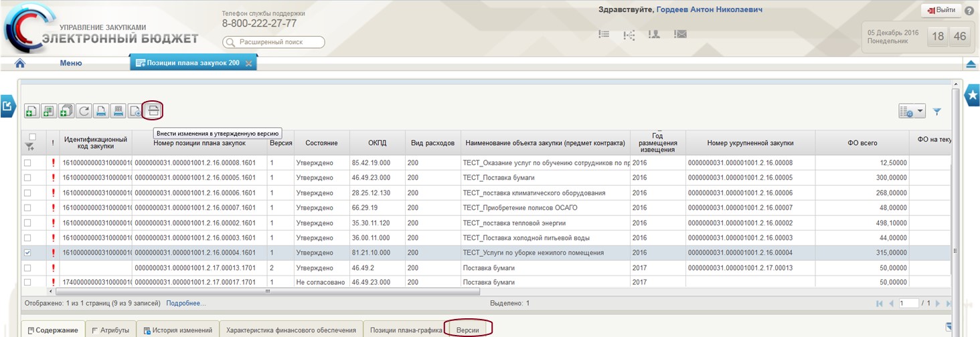
Task: Click the task list icon with exclamation in header
Action: coord(604,34)
